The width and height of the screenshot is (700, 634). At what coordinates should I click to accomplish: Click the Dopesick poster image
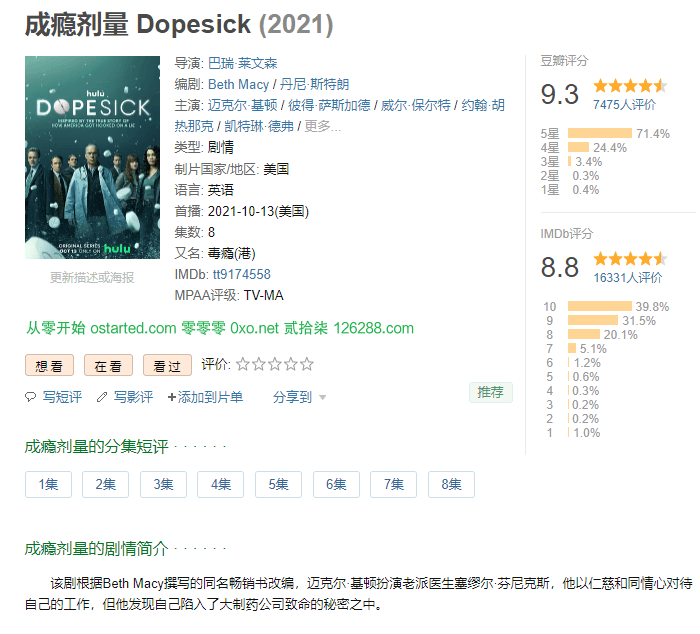[92, 157]
